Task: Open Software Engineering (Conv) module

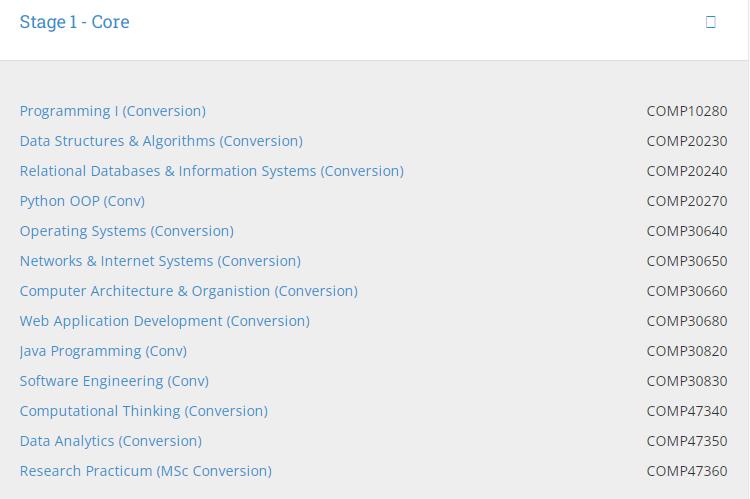Action: [114, 381]
